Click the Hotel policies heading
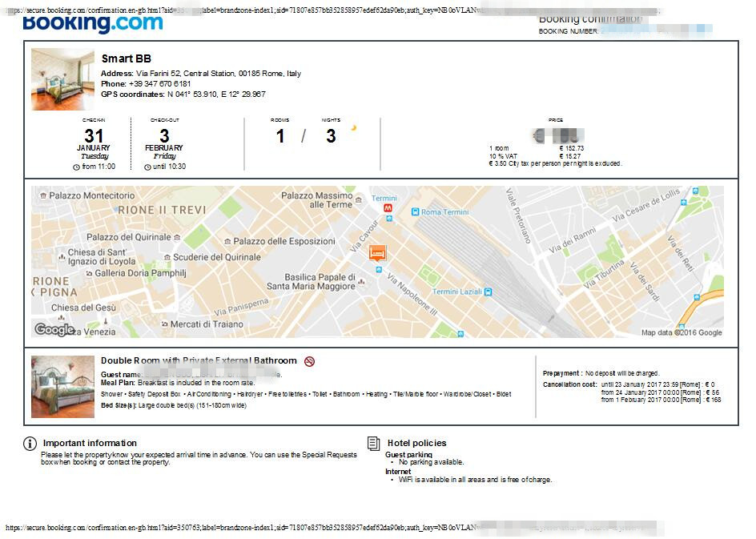Screen dimensions: 756x539 [x=417, y=443]
